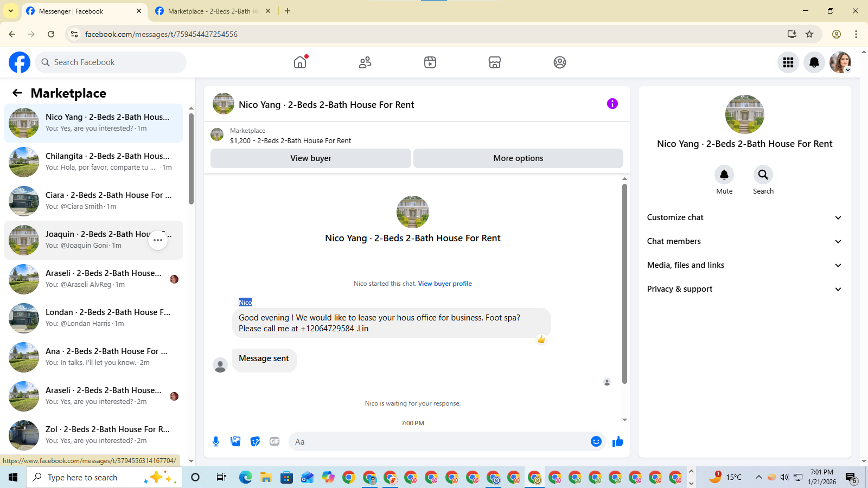
Task: Go to Home feed icon
Action: 300,62
